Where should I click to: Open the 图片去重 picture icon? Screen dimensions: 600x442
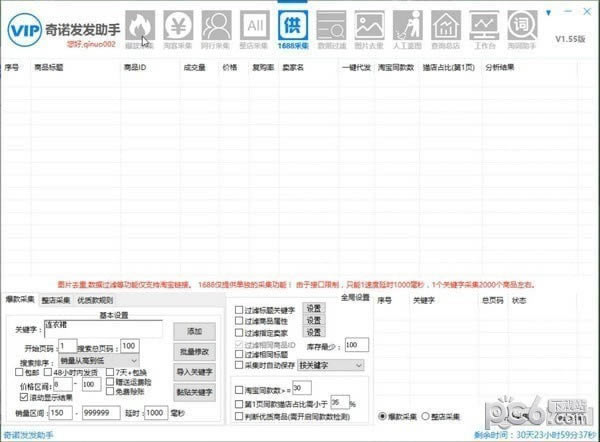click(x=369, y=26)
